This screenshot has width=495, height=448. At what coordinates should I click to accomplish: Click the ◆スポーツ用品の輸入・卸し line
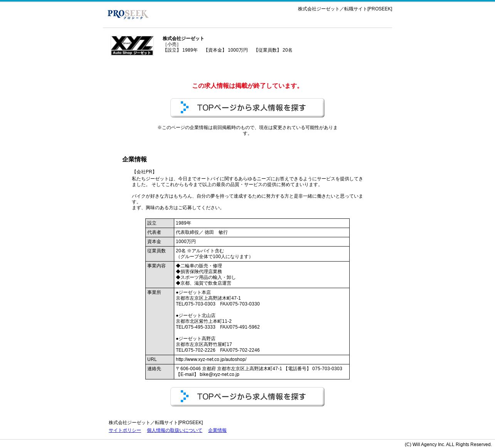pyautogui.click(x=206, y=277)
